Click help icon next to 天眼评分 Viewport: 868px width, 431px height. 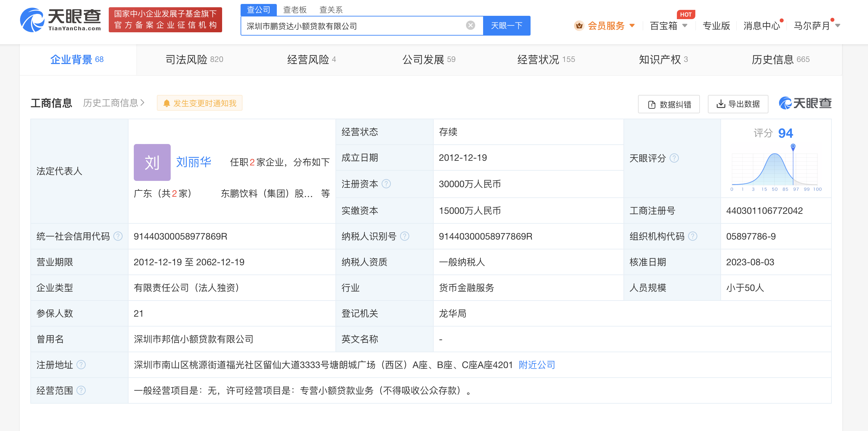[674, 158]
